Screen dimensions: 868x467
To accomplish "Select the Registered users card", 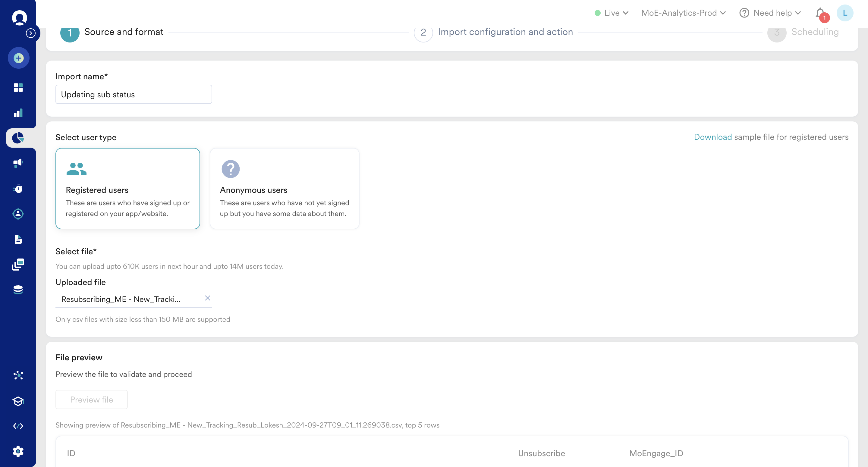I will point(128,188).
